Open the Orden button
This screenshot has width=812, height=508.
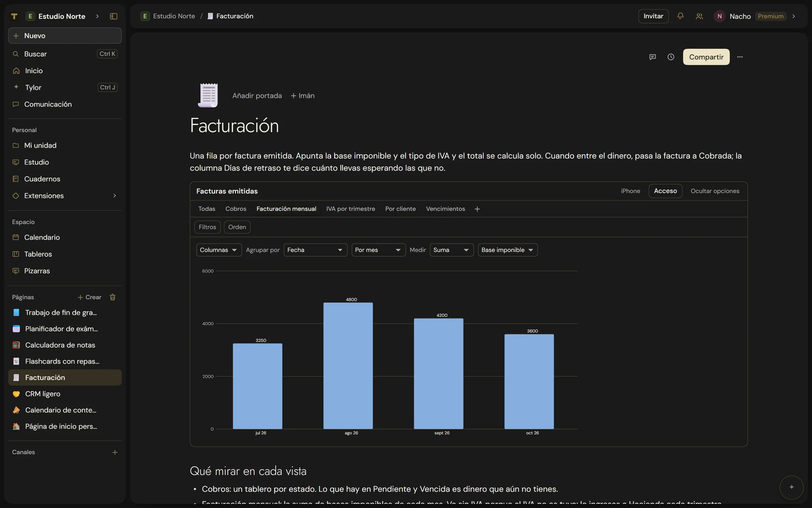[237, 227]
